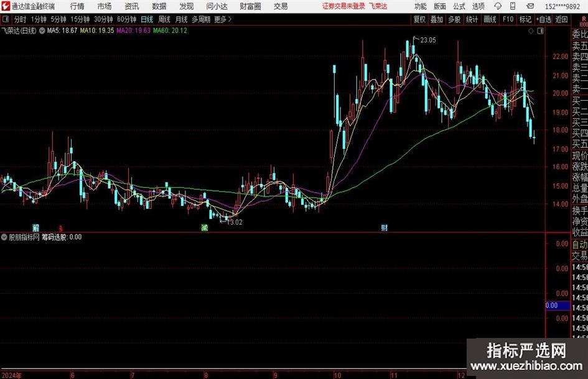Click the blue 财 event marker

tap(385, 227)
